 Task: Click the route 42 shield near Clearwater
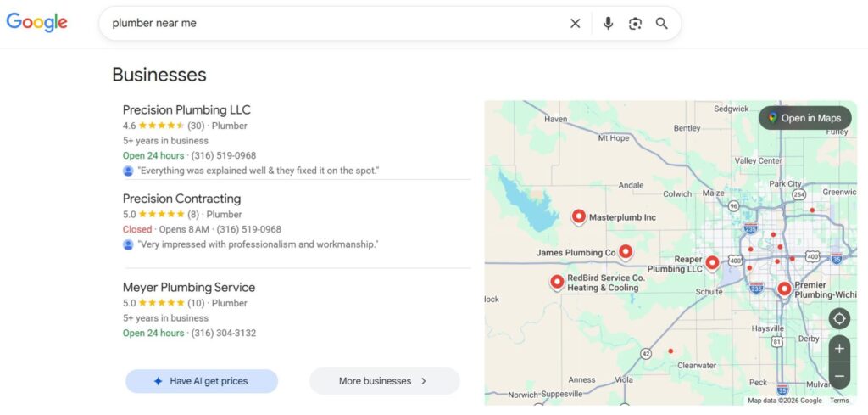(645, 354)
